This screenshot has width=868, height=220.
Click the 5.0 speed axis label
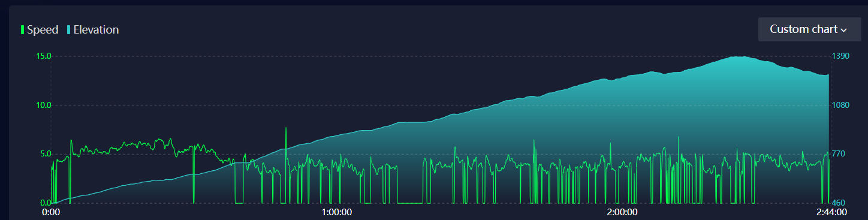(x=46, y=153)
